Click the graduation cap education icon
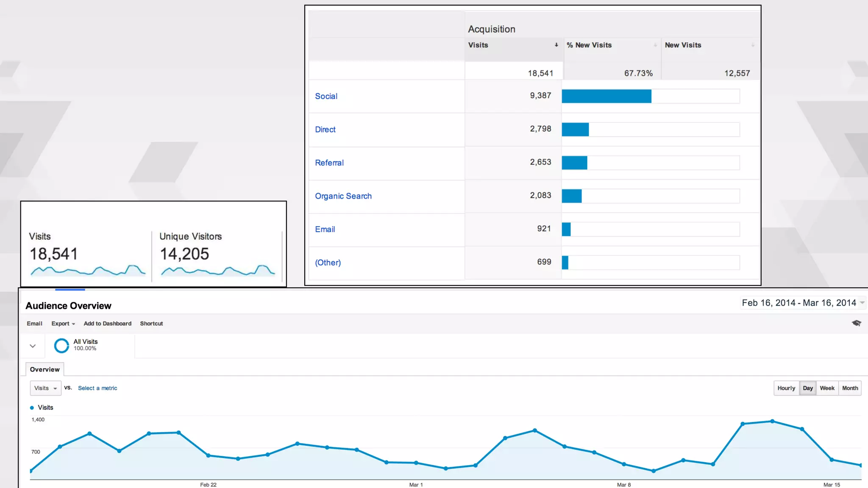 (856, 323)
